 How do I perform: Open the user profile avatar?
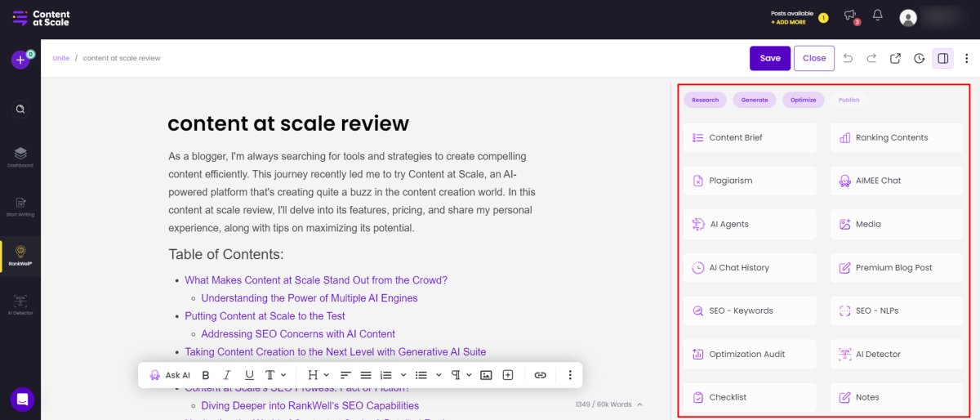coord(908,17)
